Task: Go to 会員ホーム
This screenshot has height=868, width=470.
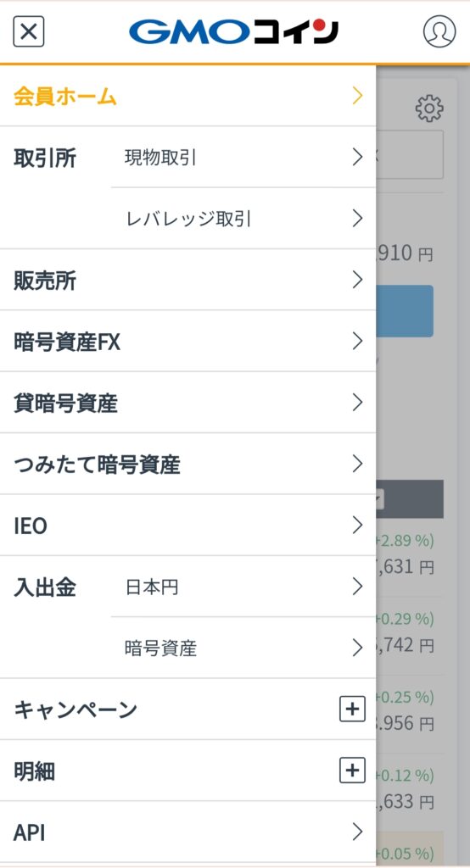Action: click(187, 96)
